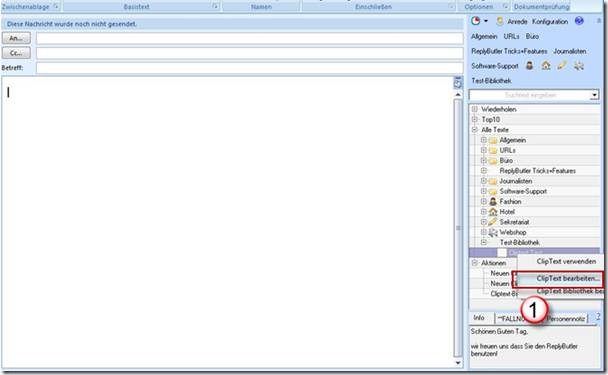Switch to the Personennotiz tab

[x=566, y=319]
